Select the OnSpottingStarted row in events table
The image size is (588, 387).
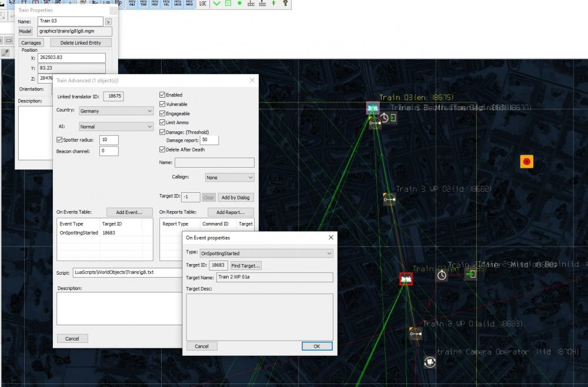pyautogui.click(x=79, y=233)
